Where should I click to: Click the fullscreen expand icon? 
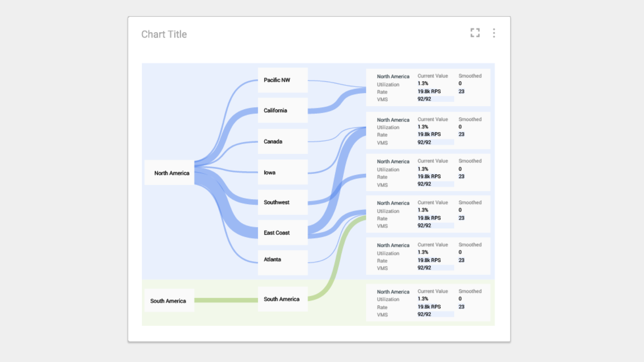tap(475, 33)
